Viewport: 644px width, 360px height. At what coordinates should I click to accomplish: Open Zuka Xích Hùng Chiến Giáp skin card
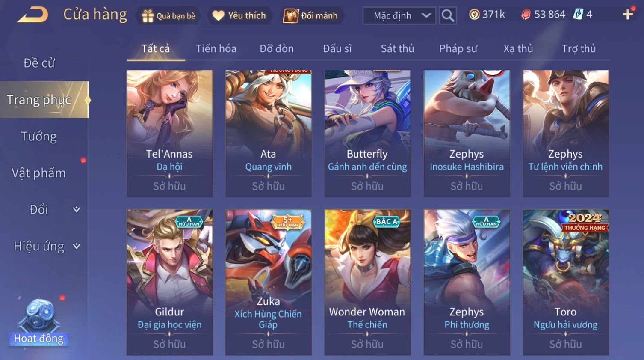click(269, 283)
